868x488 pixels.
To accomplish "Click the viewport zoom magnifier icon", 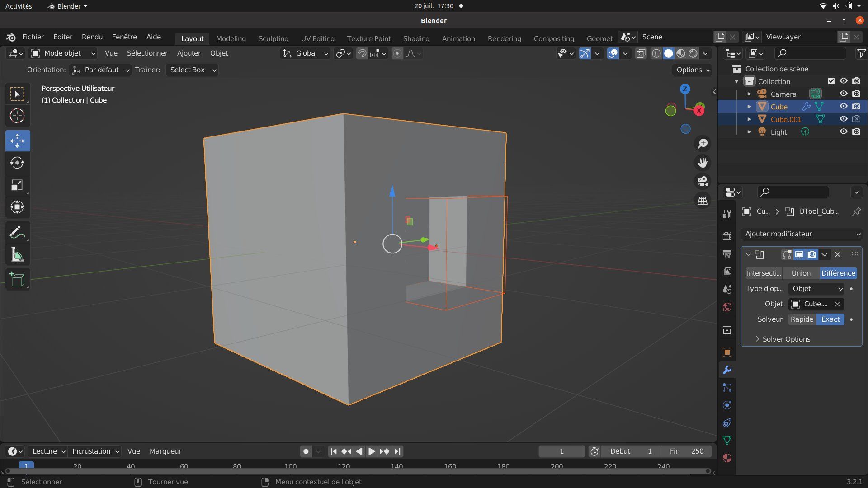I will click(703, 144).
